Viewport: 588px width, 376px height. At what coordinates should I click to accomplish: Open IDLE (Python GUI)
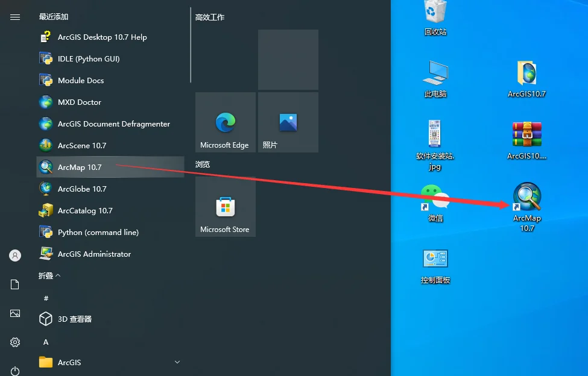(110, 59)
